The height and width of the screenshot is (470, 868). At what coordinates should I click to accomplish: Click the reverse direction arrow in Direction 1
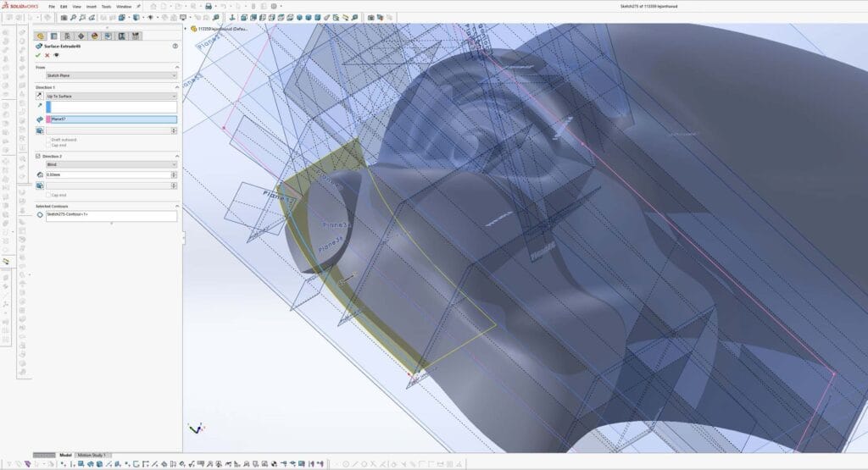click(40, 97)
